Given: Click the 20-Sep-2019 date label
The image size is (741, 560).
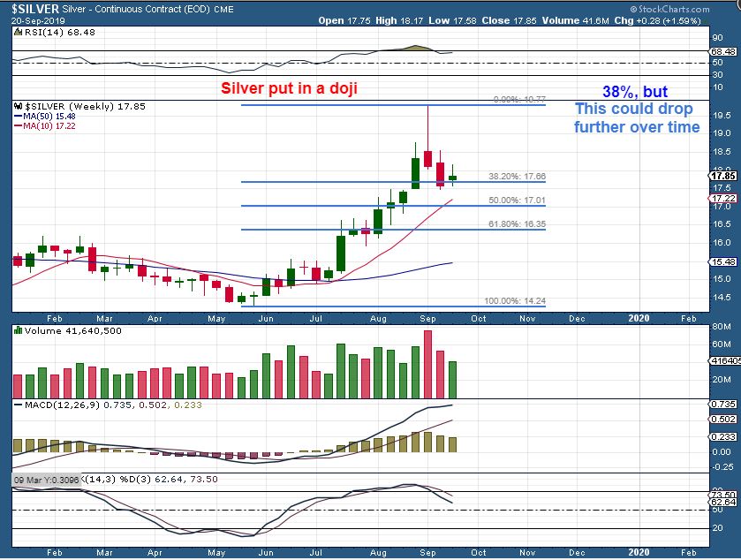Looking at the screenshot, I should point(39,21).
